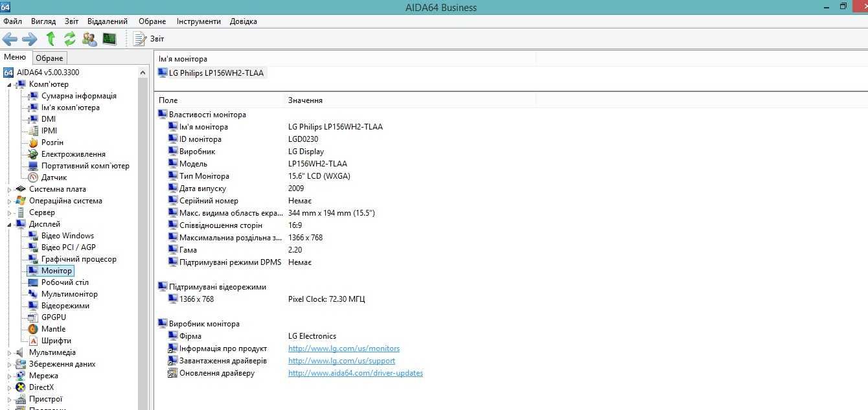Image resolution: width=868 pixels, height=410 pixels.
Task: Collapse the Комп'ютер tree node
Action: point(10,84)
